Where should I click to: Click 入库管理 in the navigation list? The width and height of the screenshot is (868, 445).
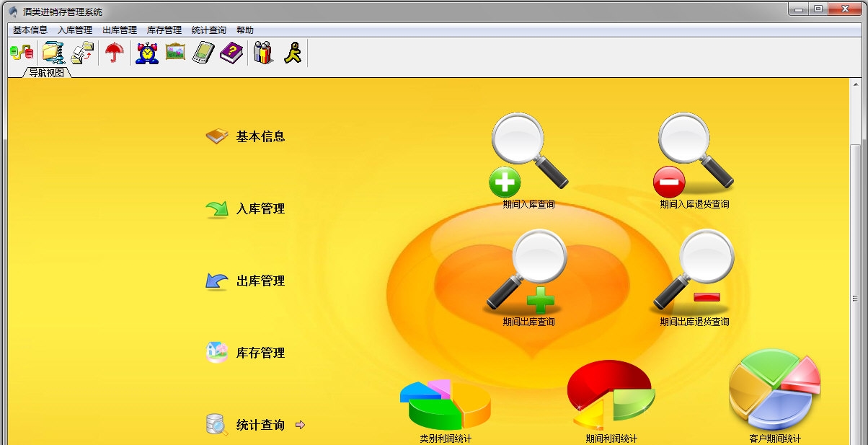coord(260,209)
